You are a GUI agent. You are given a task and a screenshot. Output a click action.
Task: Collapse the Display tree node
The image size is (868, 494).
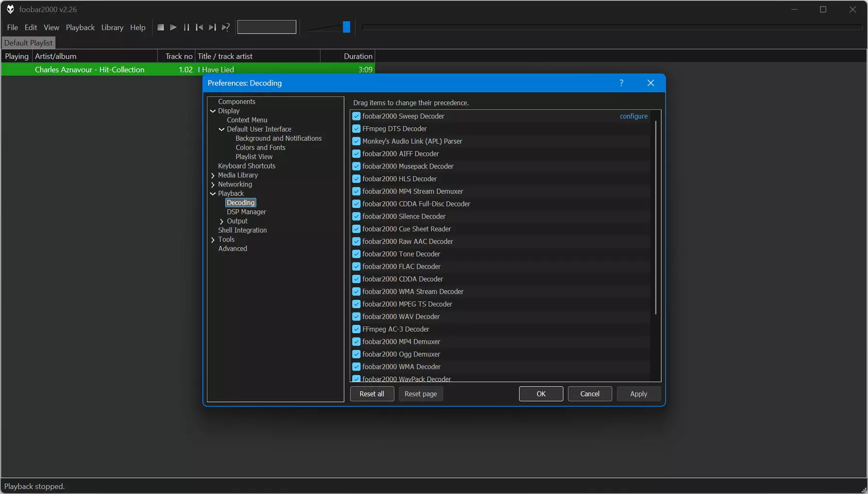213,111
